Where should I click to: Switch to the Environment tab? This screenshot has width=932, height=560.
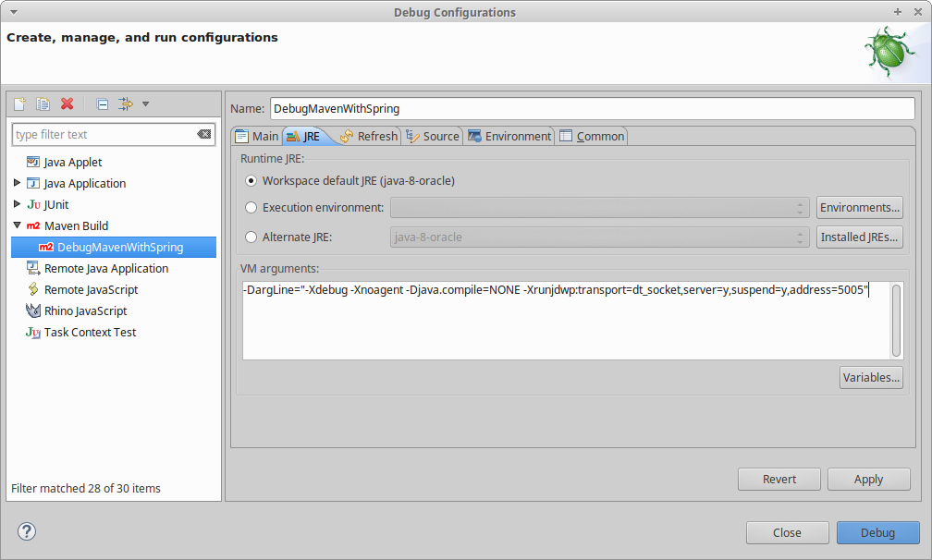[x=509, y=137]
